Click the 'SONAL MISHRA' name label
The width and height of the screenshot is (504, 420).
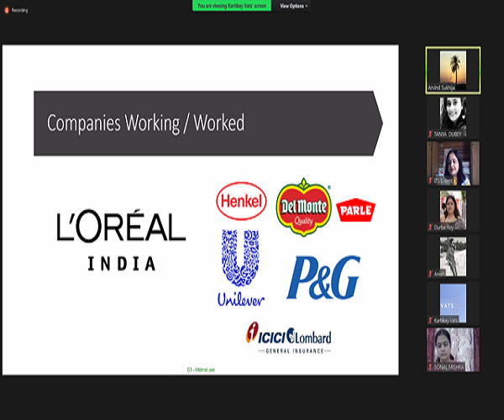tap(449, 367)
